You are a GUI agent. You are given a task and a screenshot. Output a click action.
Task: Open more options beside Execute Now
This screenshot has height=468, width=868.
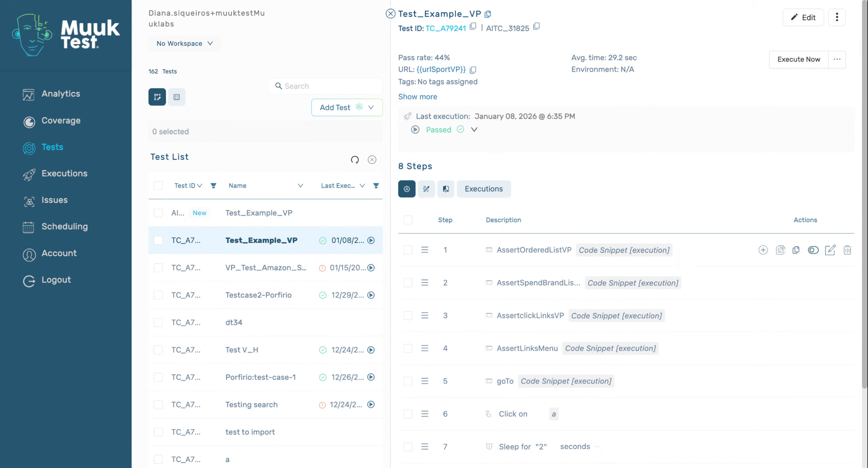coord(837,59)
